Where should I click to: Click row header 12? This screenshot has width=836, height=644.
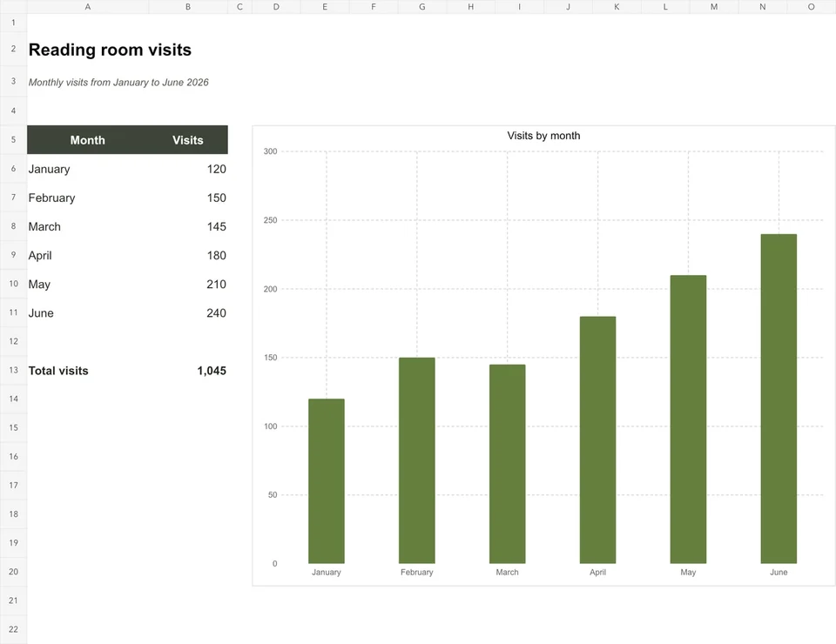[13, 341]
